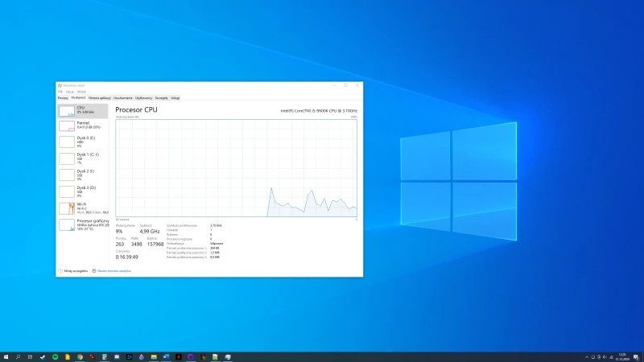Image resolution: width=644 pixels, height=362 pixels.
Task: Click the 4,99 GHz speed value
Action: pyautogui.click(x=150, y=232)
